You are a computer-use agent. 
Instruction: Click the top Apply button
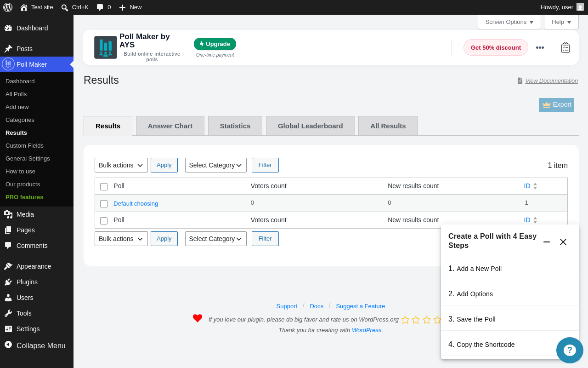[x=164, y=165]
